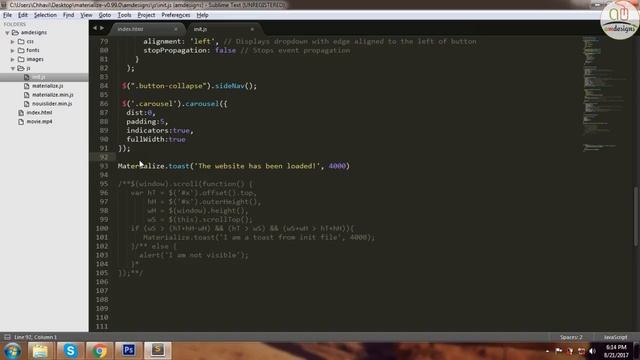Open Skype from the taskbar
The height and width of the screenshot is (360, 640).
[70, 351]
